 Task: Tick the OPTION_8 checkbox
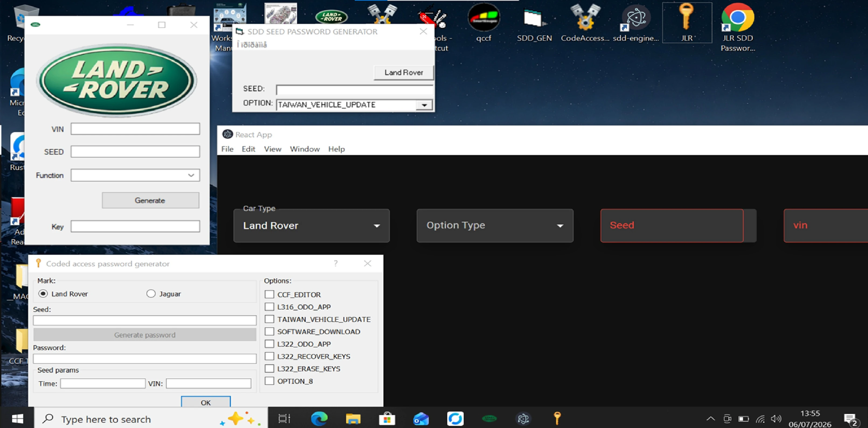coord(269,381)
